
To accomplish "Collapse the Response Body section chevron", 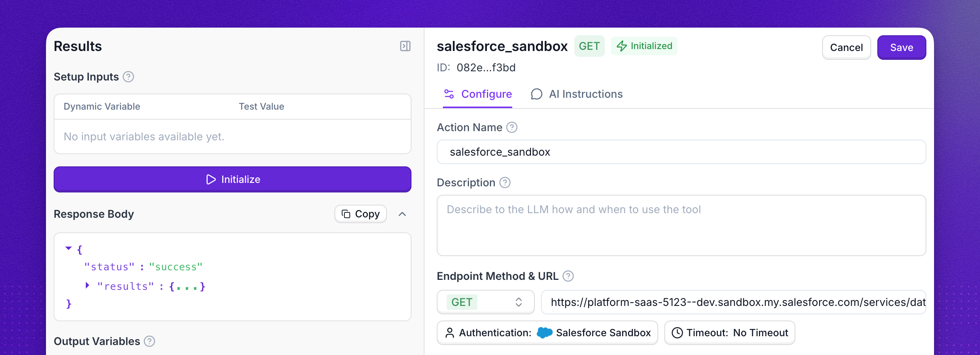I will [402, 214].
